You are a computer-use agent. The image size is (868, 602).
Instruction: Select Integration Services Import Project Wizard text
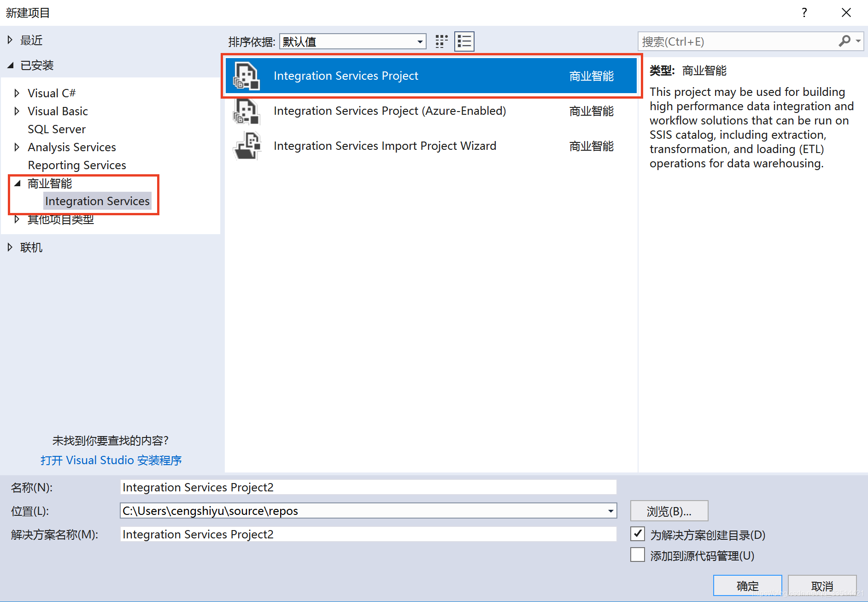[x=385, y=146]
